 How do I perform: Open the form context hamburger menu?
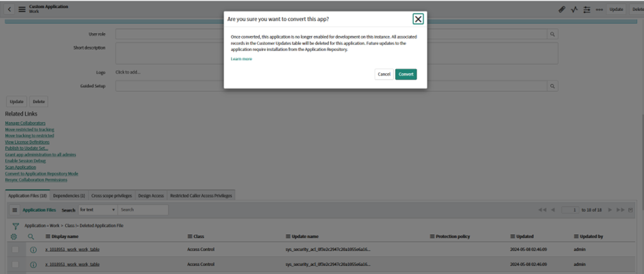point(22,9)
